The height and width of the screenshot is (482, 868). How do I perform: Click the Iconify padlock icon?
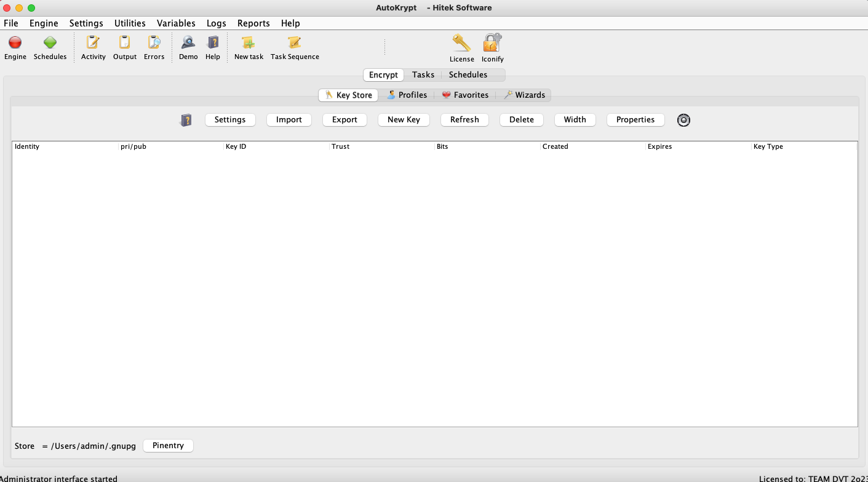[x=492, y=44]
